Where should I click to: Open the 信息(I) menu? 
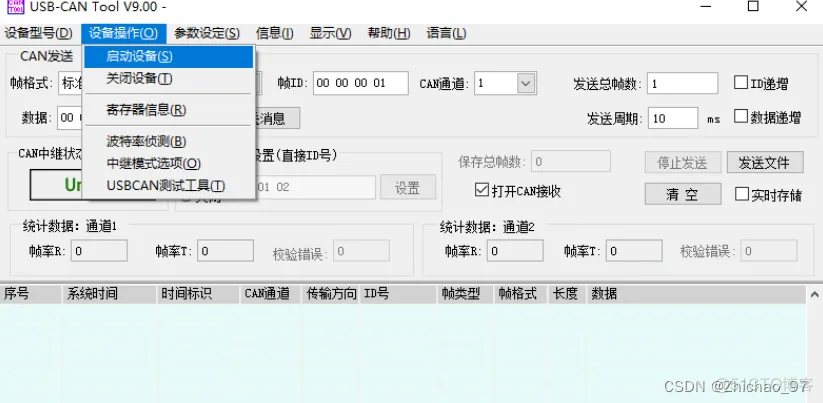(x=275, y=34)
